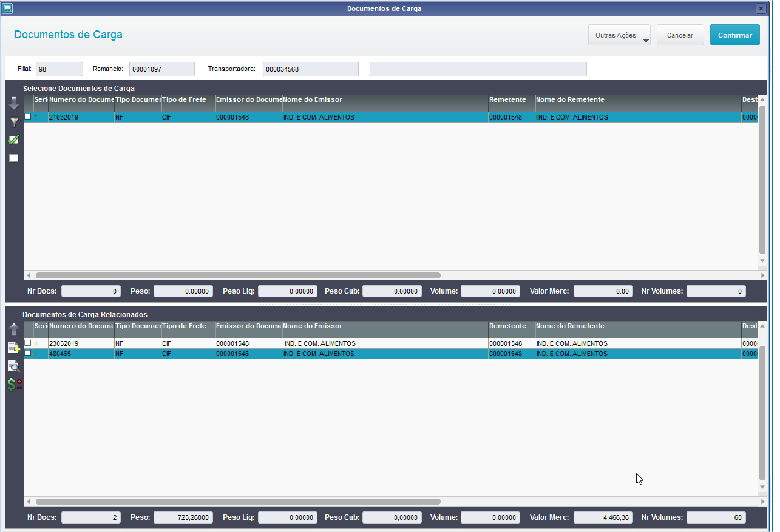Viewport: 780px width, 532px height.
Task: Click lower grid Emissor do Documento header
Action: (x=248, y=329)
